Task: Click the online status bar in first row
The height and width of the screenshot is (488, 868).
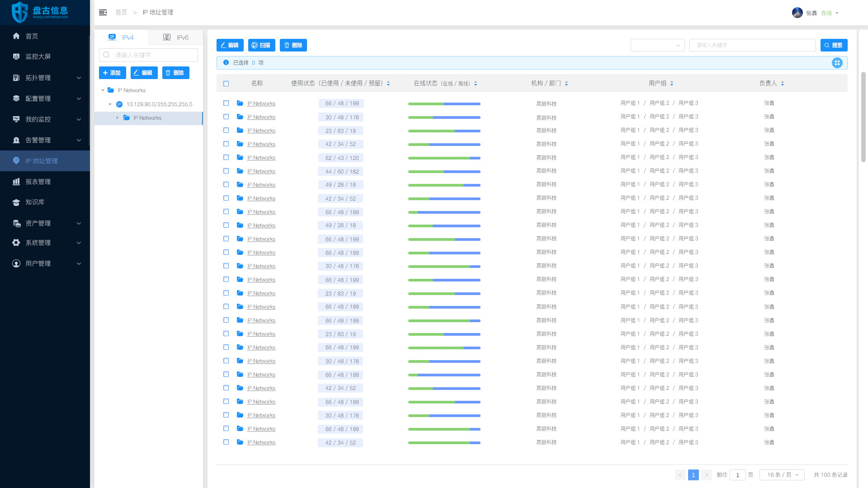Action: 444,104
